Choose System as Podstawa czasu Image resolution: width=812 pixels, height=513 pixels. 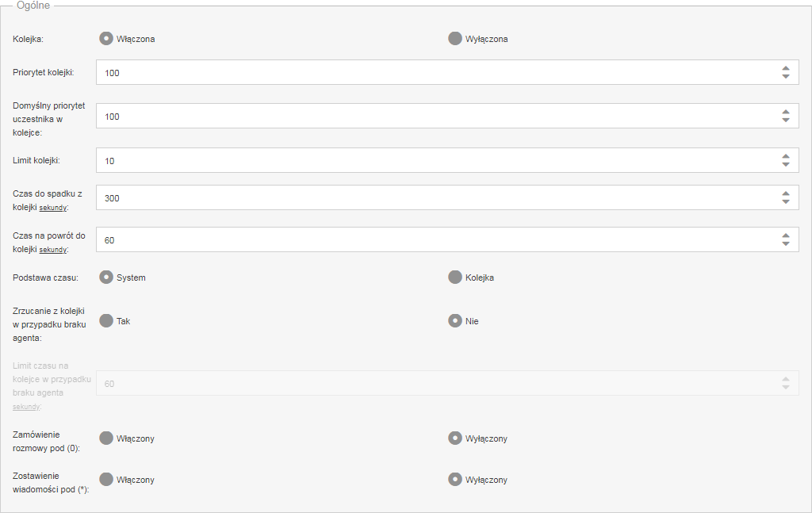point(106,278)
